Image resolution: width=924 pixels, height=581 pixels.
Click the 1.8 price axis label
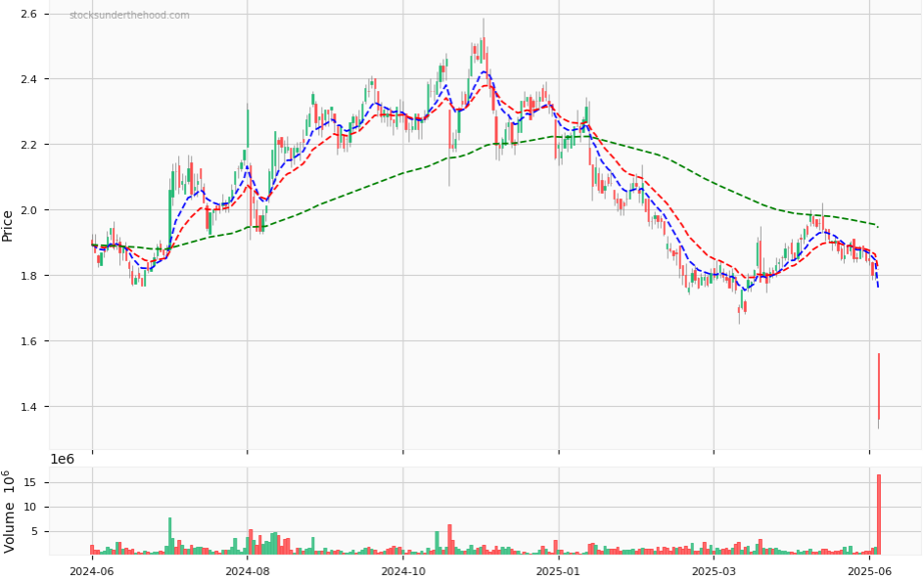pyautogui.click(x=28, y=276)
